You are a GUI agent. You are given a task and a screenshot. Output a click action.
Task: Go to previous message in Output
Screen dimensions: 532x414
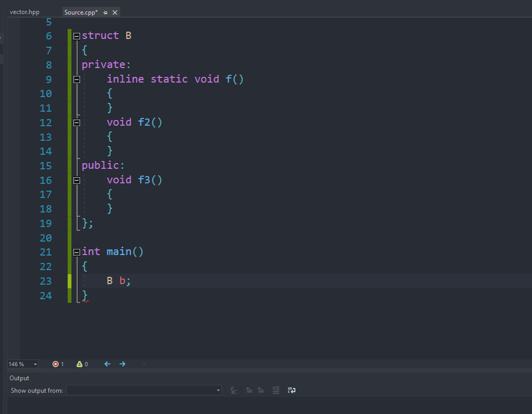pyautogui.click(x=249, y=390)
